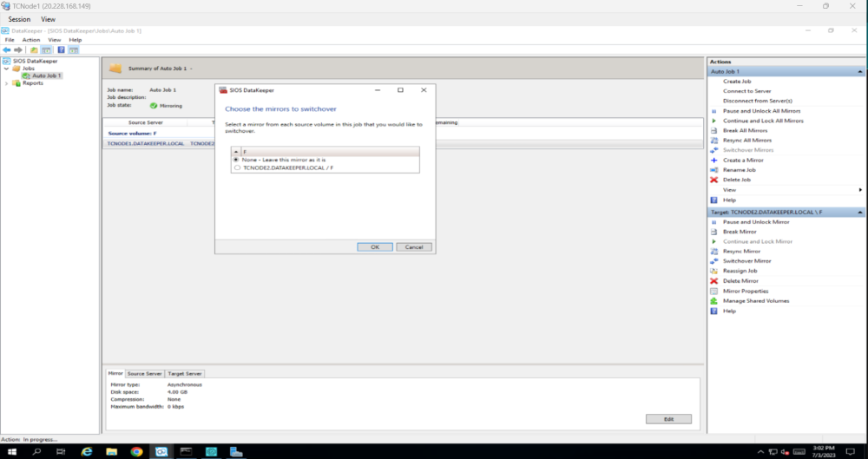Switch to the Target Server tab
The height and width of the screenshot is (459, 868).
coord(185,374)
